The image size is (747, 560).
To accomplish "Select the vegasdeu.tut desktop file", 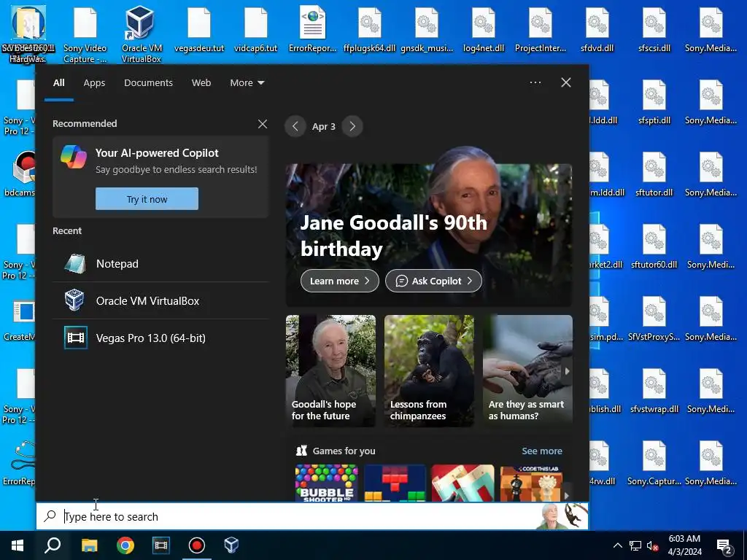I will (x=199, y=29).
